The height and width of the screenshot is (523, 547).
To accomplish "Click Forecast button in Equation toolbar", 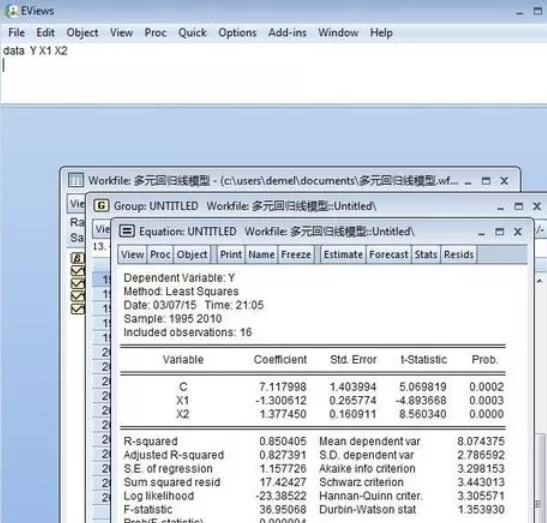I will point(389,254).
